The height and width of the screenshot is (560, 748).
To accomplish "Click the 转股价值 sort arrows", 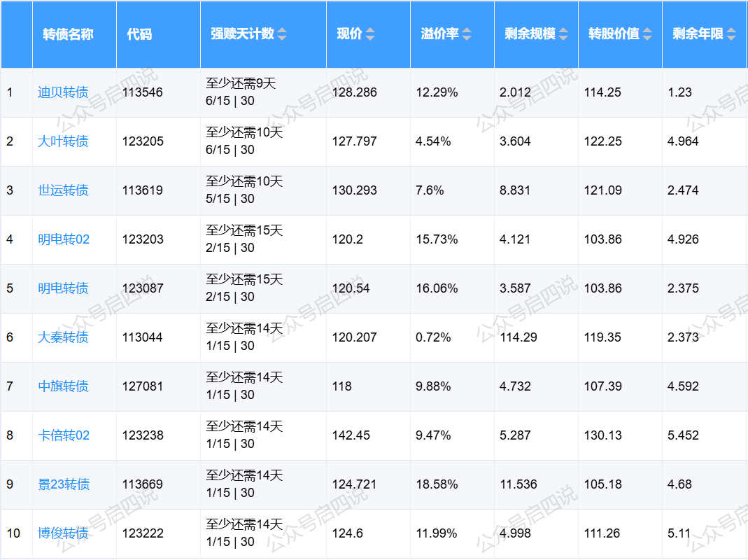I will 647,34.
